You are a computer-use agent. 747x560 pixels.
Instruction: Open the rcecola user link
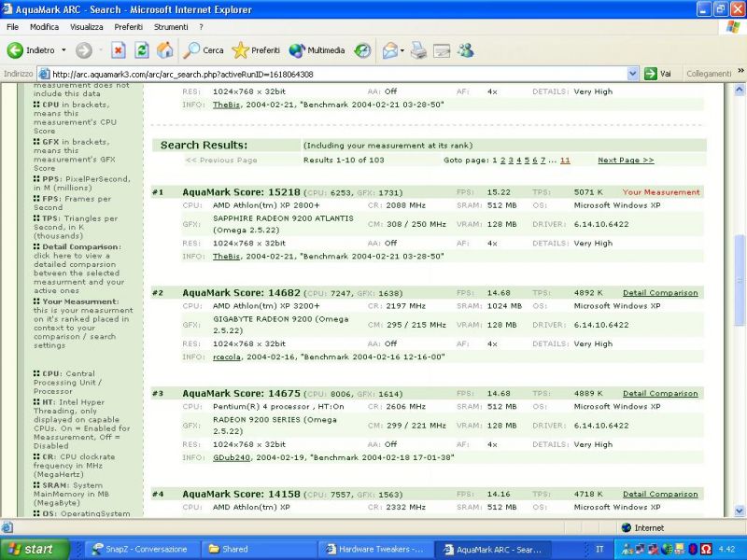point(226,357)
